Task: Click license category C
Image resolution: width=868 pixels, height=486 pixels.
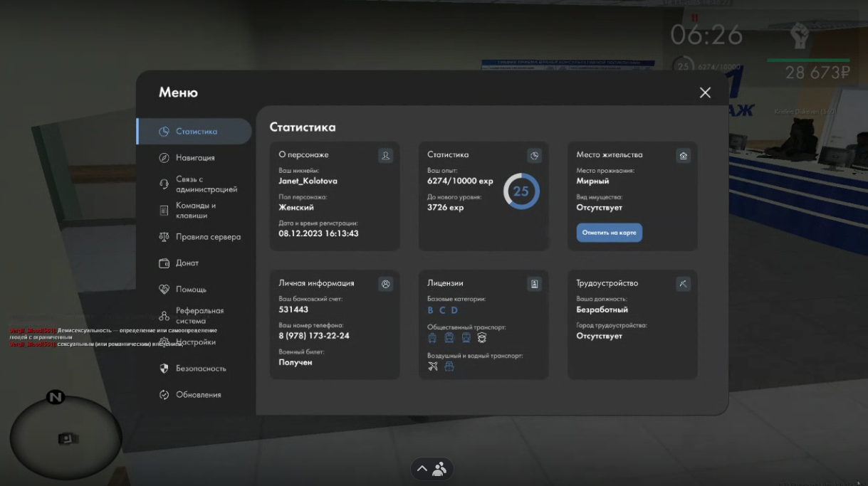Action: tap(442, 310)
